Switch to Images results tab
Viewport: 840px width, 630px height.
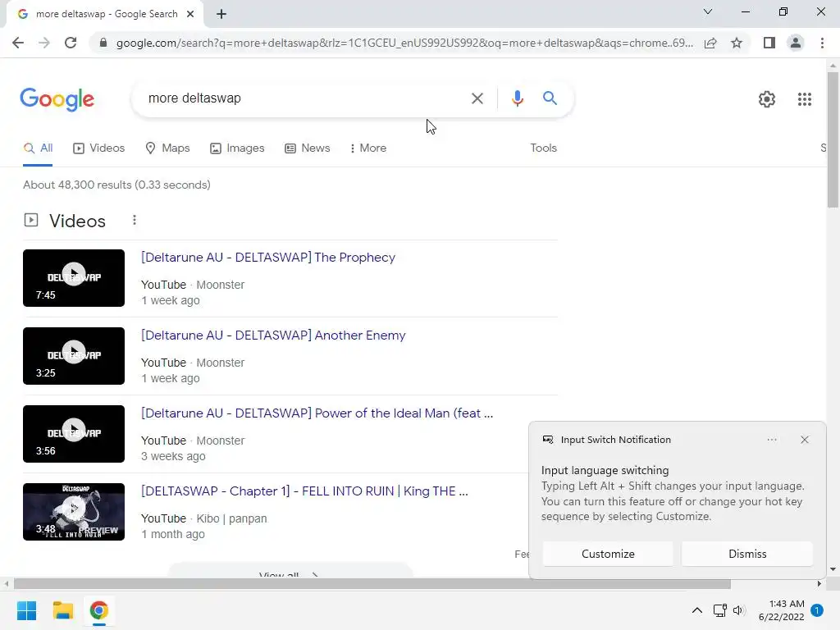[237, 148]
